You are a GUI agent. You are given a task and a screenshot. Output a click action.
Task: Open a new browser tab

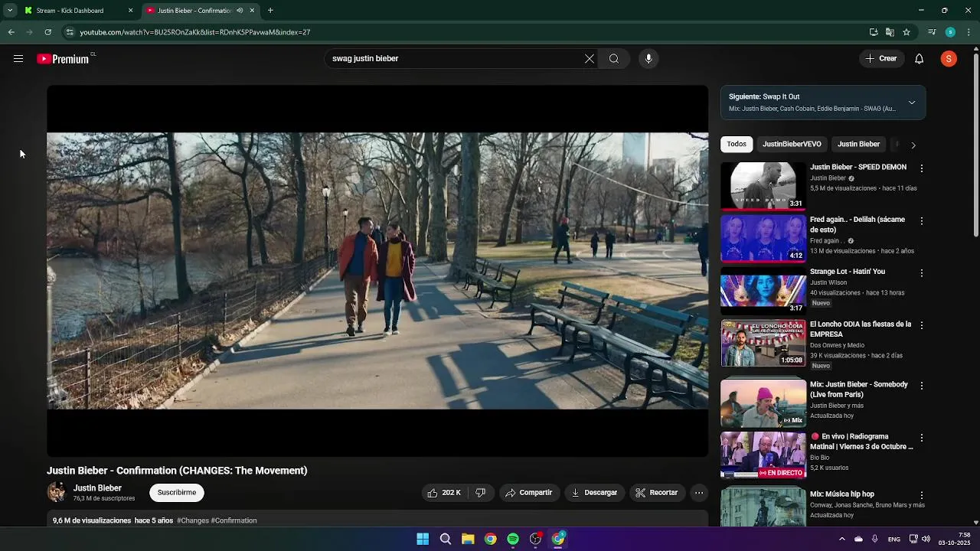point(270,11)
